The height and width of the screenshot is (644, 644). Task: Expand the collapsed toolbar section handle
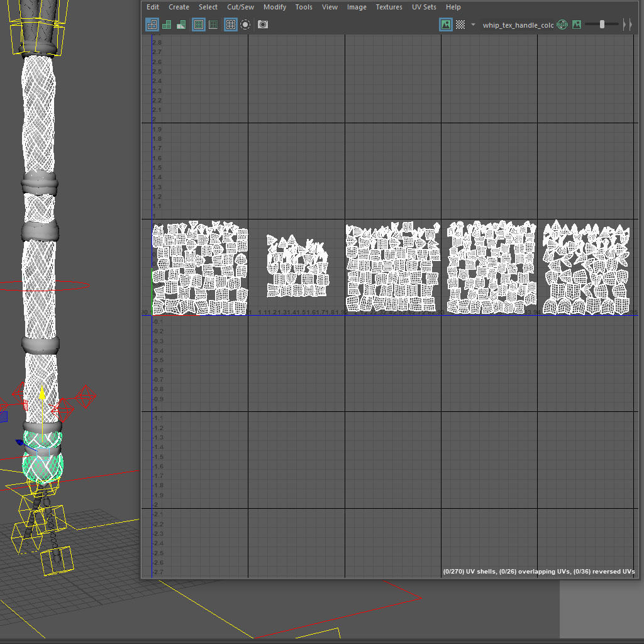tap(627, 25)
